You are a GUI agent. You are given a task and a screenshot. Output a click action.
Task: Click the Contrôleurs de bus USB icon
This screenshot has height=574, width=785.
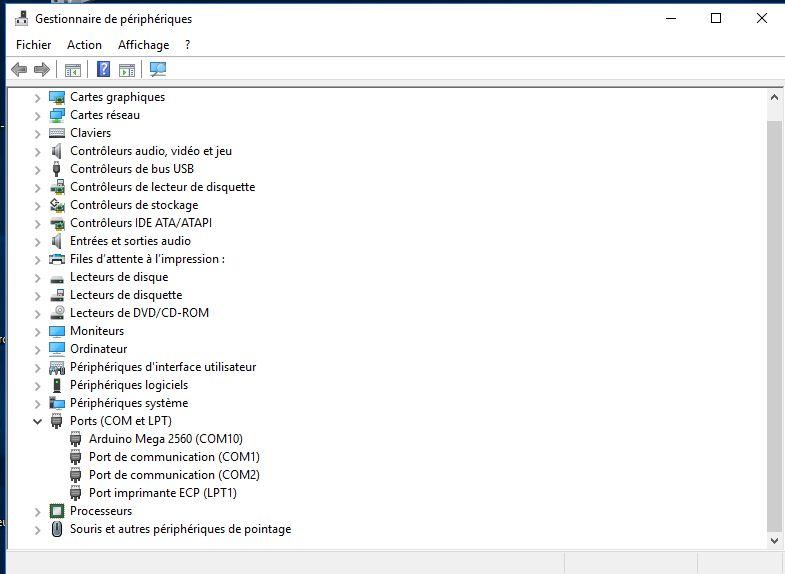pyautogui.click(x=57, y=169)
